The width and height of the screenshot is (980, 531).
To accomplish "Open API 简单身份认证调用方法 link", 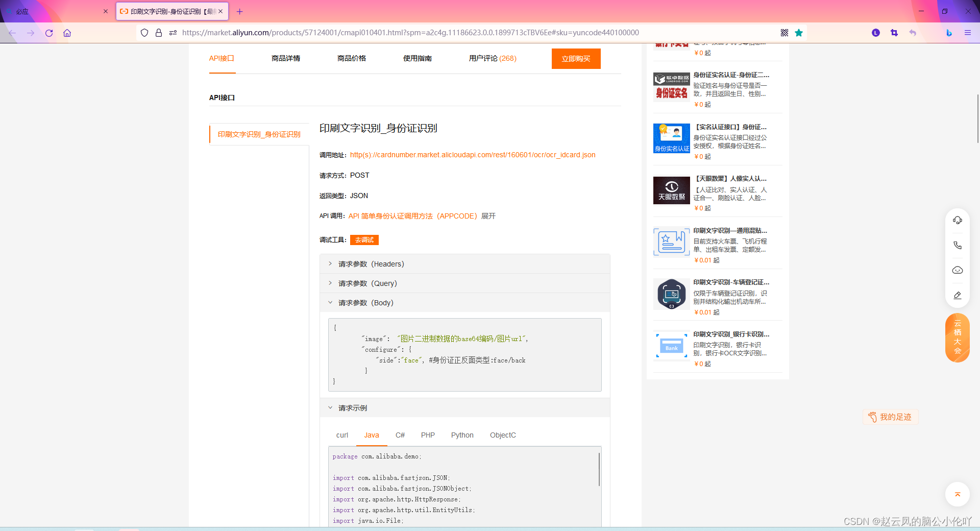I will tap(413, 216).
